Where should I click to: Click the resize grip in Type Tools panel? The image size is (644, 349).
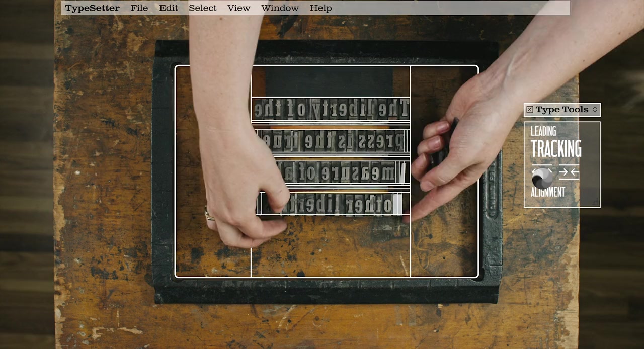(596, 203)
